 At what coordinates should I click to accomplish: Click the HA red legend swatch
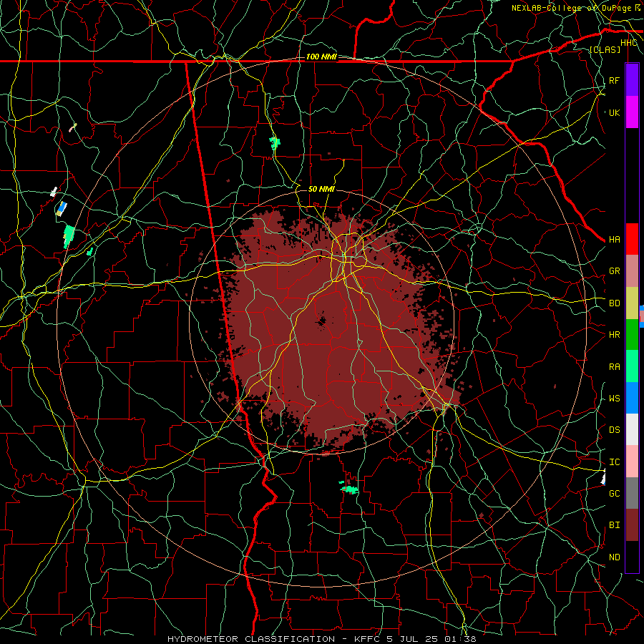point(632,239)
